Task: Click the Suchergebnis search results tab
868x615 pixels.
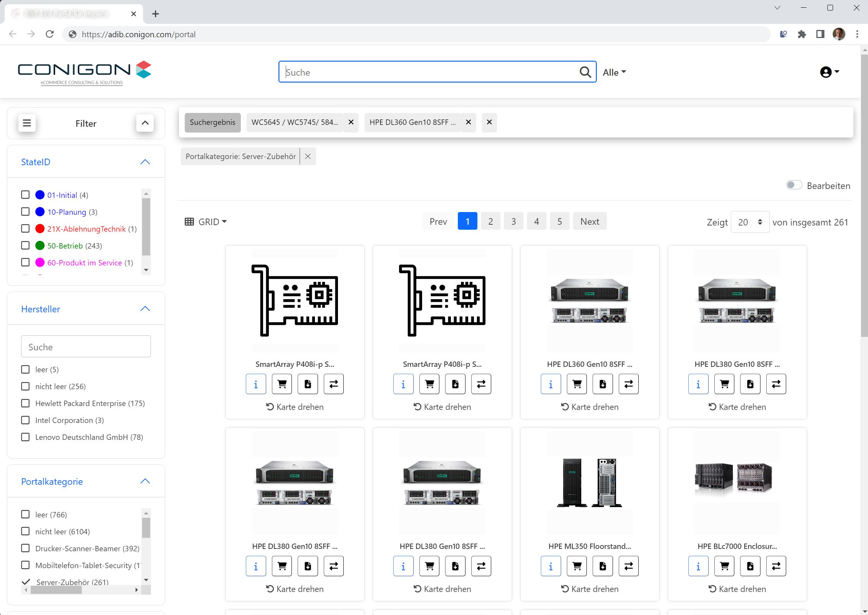Action: point(212,121)
